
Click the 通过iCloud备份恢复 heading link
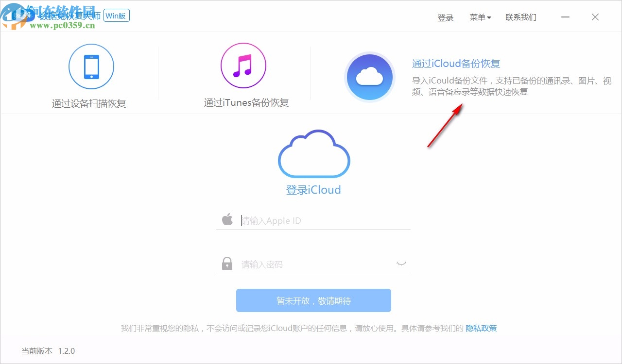point(455,64)
